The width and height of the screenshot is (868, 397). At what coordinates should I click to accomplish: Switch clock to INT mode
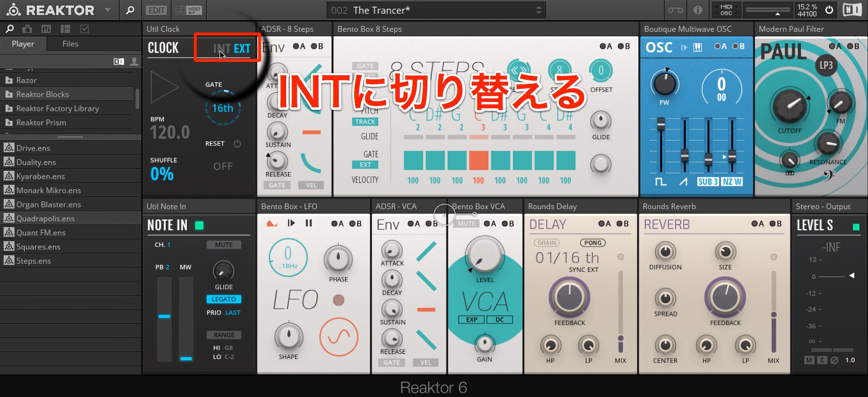pos(222,49)
